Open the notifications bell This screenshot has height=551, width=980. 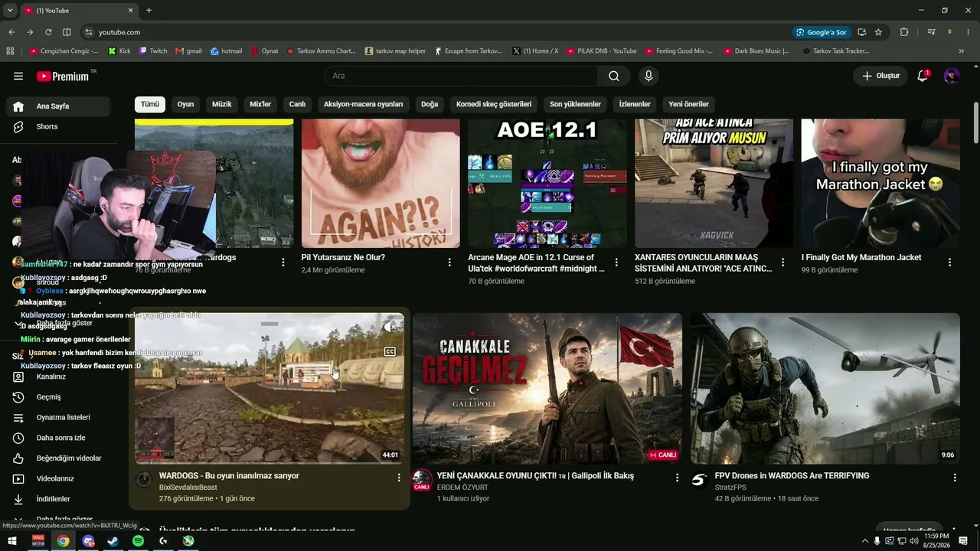point(923,76)
